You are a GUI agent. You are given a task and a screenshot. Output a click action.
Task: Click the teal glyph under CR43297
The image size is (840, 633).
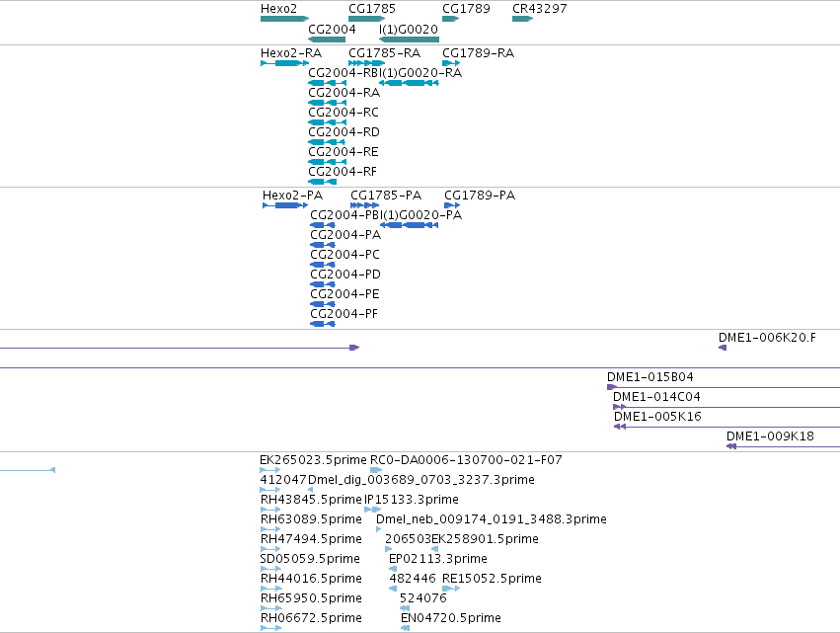point(522,19)
